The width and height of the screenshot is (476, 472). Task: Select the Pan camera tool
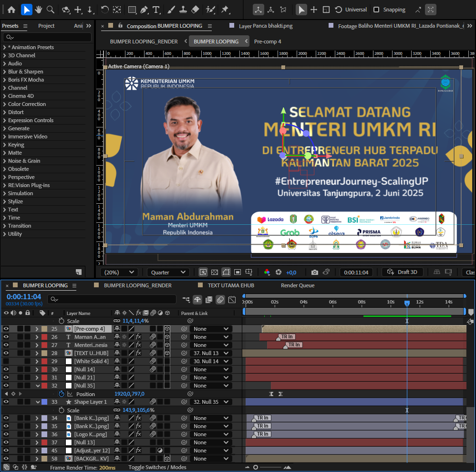(x=78, y=10)
